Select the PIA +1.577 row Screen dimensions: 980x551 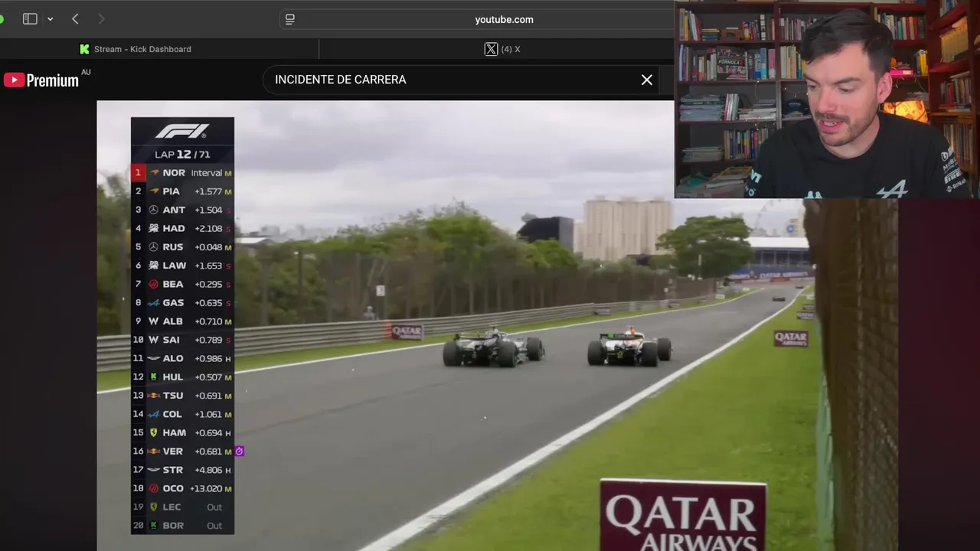coord(182,191)
